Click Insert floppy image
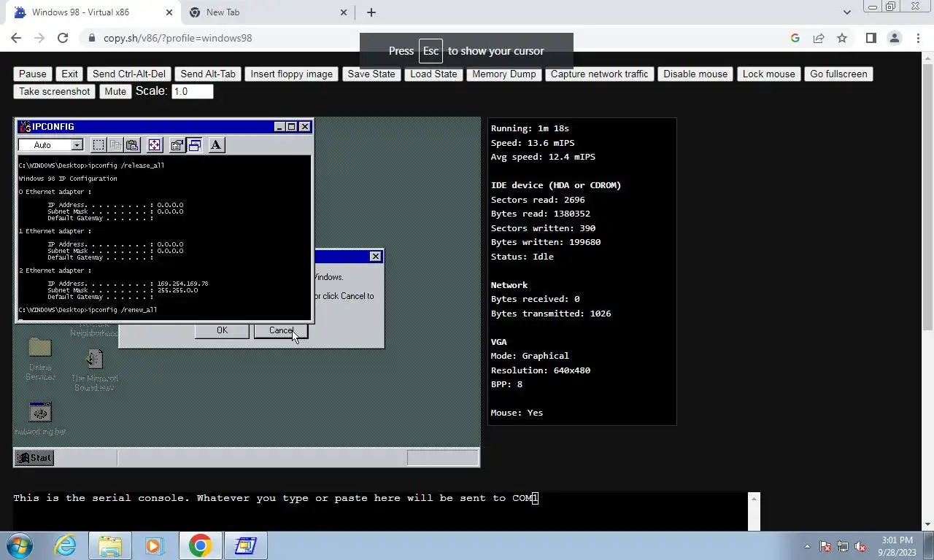Image resolution: width=934 pixels, height=560 pixels. [292, 74]
